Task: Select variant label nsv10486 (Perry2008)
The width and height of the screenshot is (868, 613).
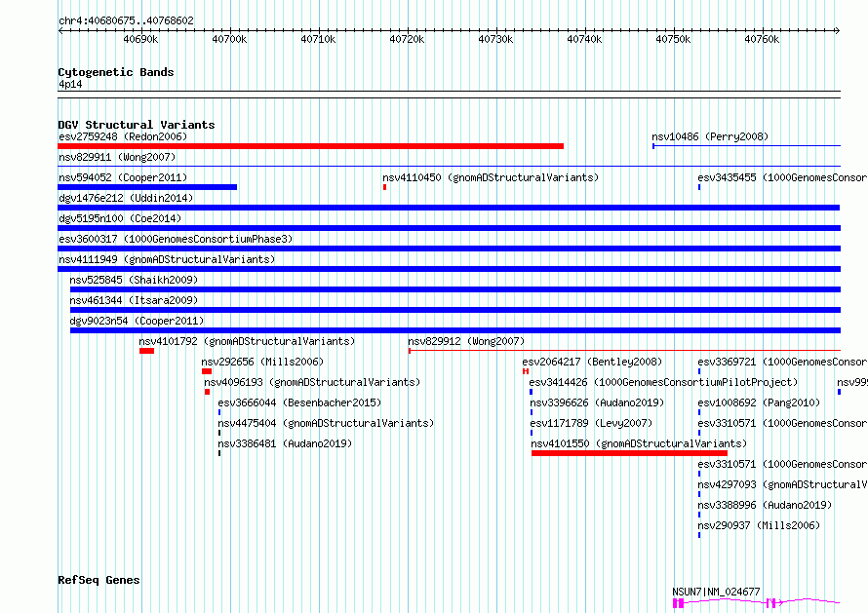Action: point(710,136)
